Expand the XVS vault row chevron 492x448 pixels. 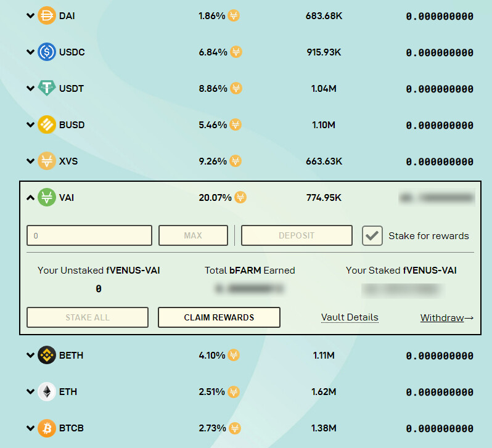30,161
